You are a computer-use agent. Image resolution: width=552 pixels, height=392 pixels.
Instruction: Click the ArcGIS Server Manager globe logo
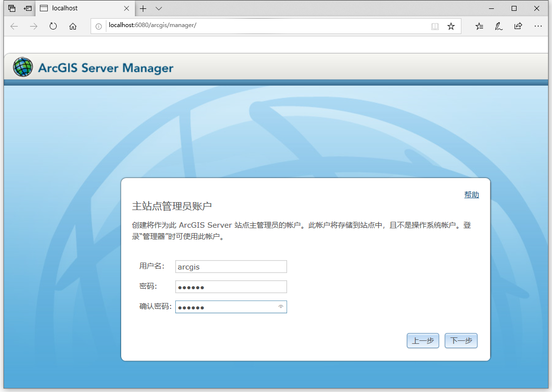point(23,67)
